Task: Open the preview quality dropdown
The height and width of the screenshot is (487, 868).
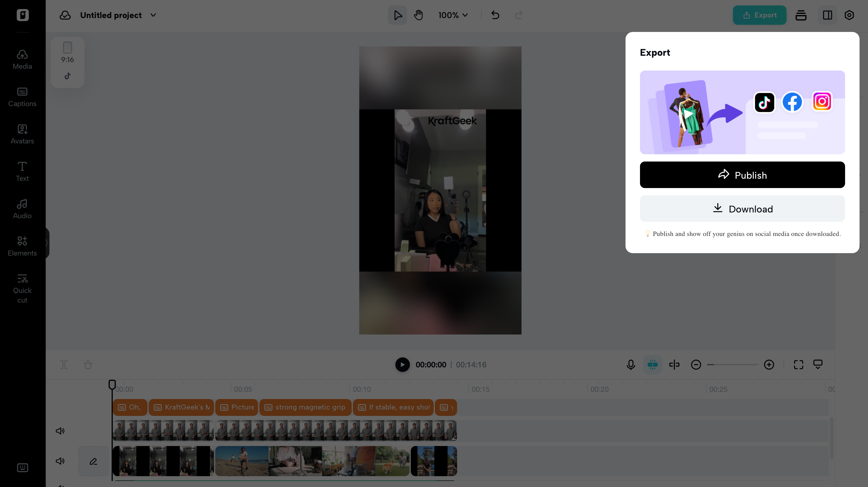Action: (818, 364)
